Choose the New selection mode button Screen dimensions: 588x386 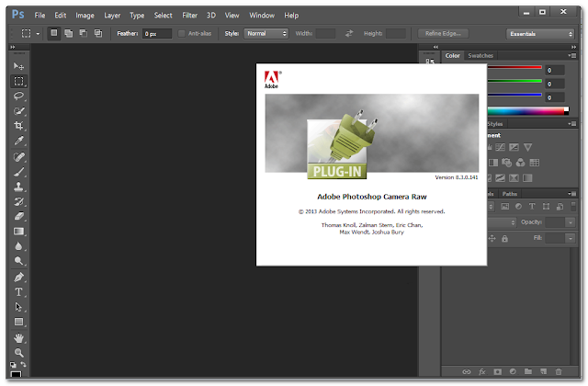[x=54, y=33]
